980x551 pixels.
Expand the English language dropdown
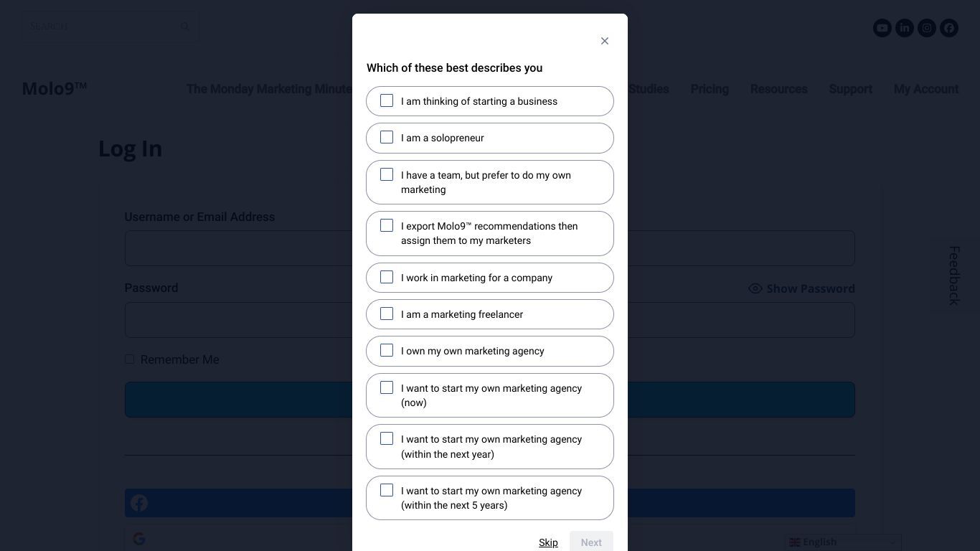pyautogui.click(x=844, y=542)
